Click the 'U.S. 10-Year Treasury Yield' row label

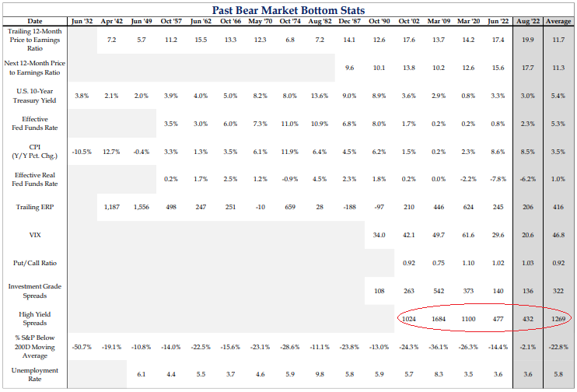coord(35,95)
